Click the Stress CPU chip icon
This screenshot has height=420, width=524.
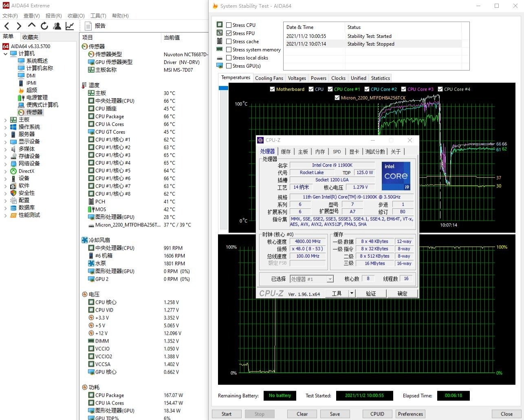(220, 25)
